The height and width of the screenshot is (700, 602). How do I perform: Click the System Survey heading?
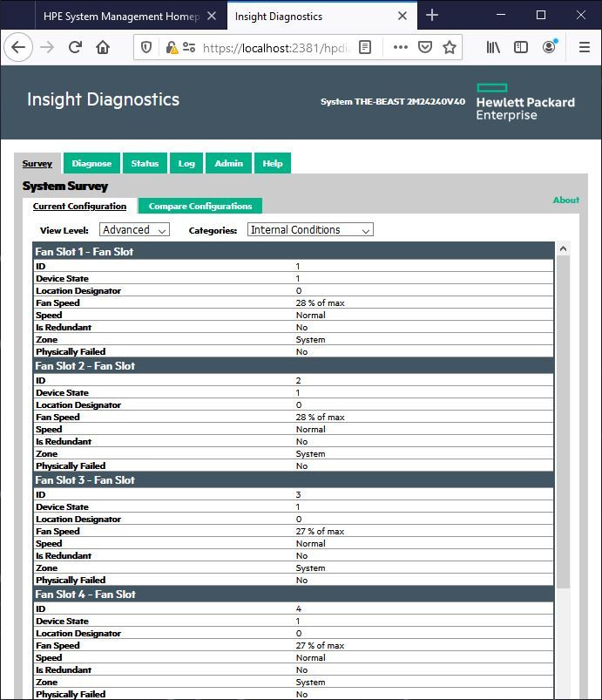pos(65,187)
